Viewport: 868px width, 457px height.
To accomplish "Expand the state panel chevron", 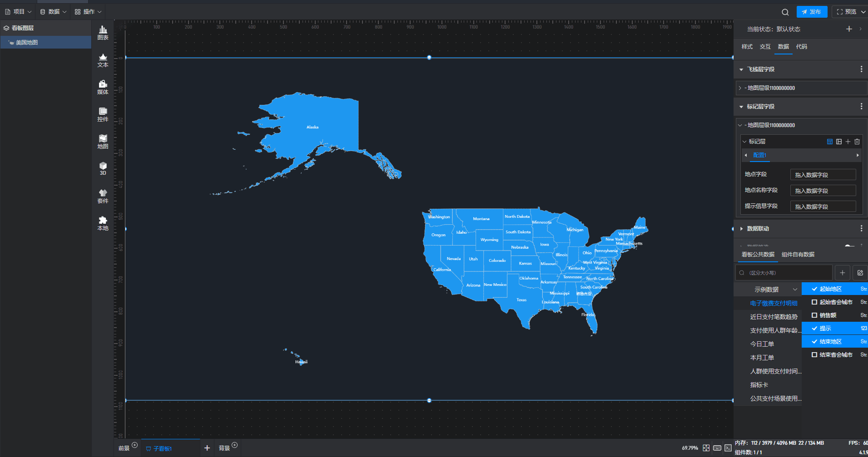I will (x=860, y=29).
